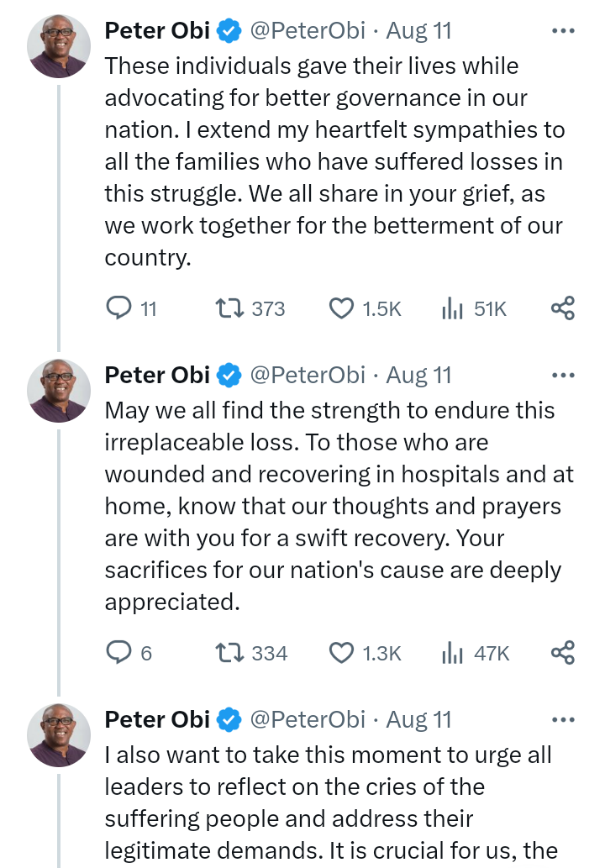Click Peter Obi display name in second tweet

point(157,375)
